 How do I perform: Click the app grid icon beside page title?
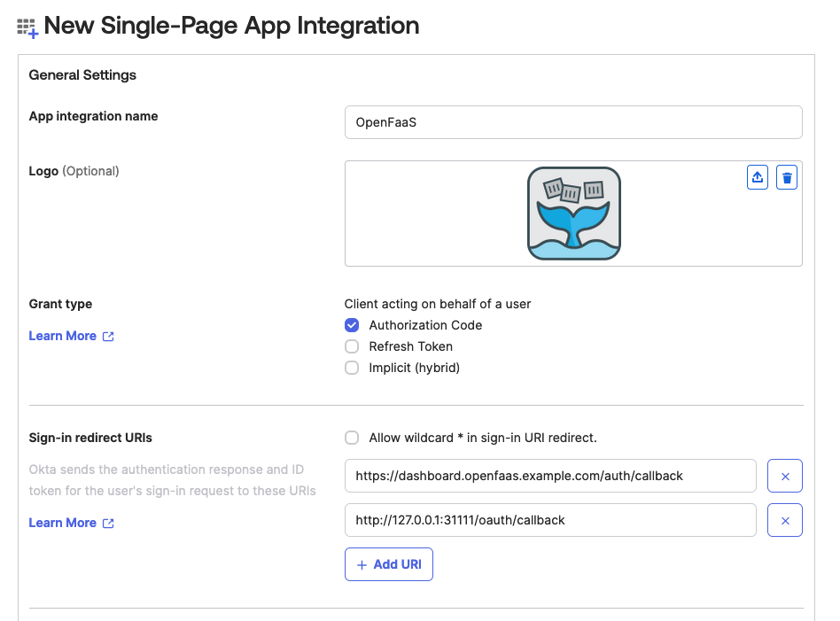[x=27, y=27]
